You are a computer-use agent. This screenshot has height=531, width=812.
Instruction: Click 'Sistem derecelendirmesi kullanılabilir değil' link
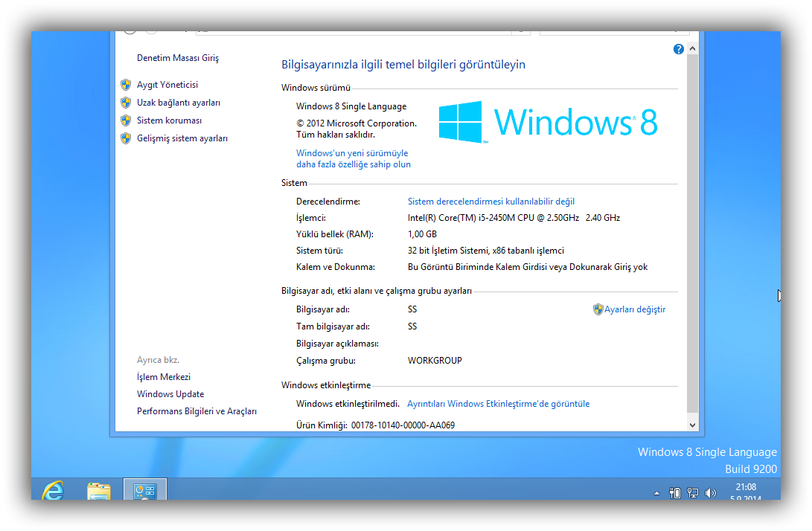pyautogui.click(x=491, y=202)
